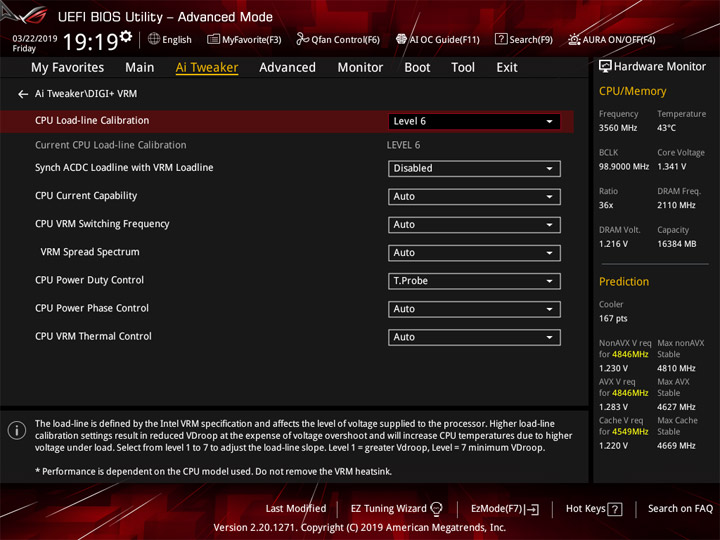Select English language label
The height and width of the screenshot is (540, 720).
pos(177,40)
